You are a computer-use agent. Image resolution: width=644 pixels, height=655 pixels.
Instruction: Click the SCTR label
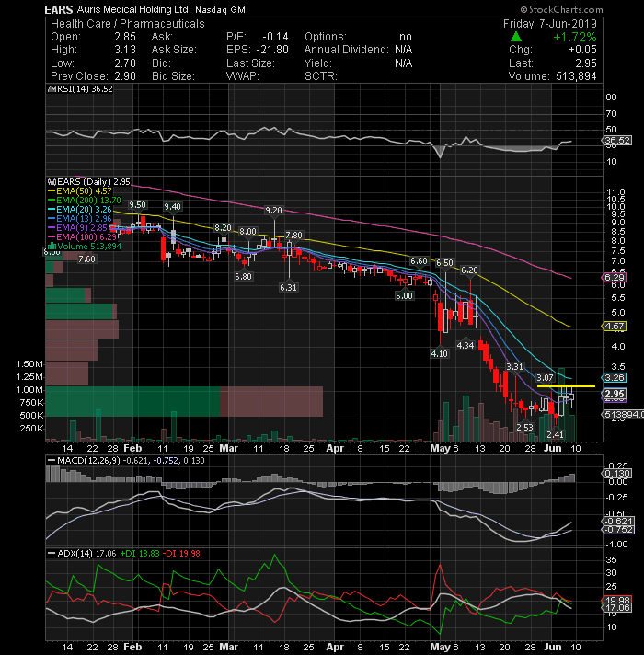(321, 76)
